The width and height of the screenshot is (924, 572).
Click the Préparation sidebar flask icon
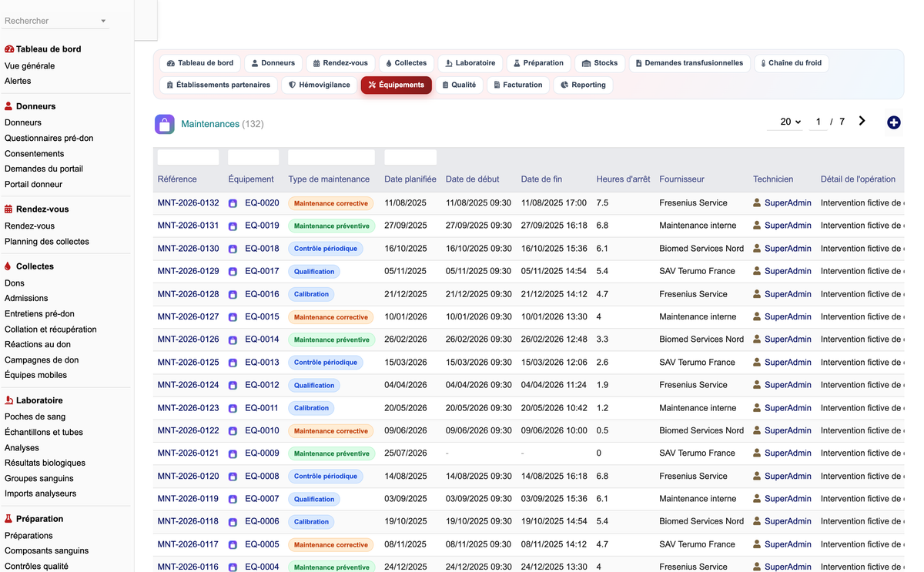tap(8, 519)
